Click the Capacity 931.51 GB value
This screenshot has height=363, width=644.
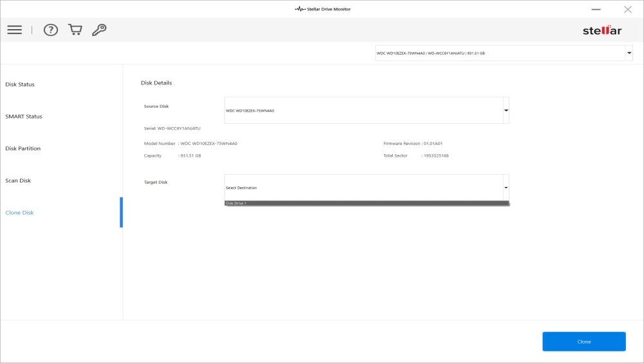coord(191,156)
